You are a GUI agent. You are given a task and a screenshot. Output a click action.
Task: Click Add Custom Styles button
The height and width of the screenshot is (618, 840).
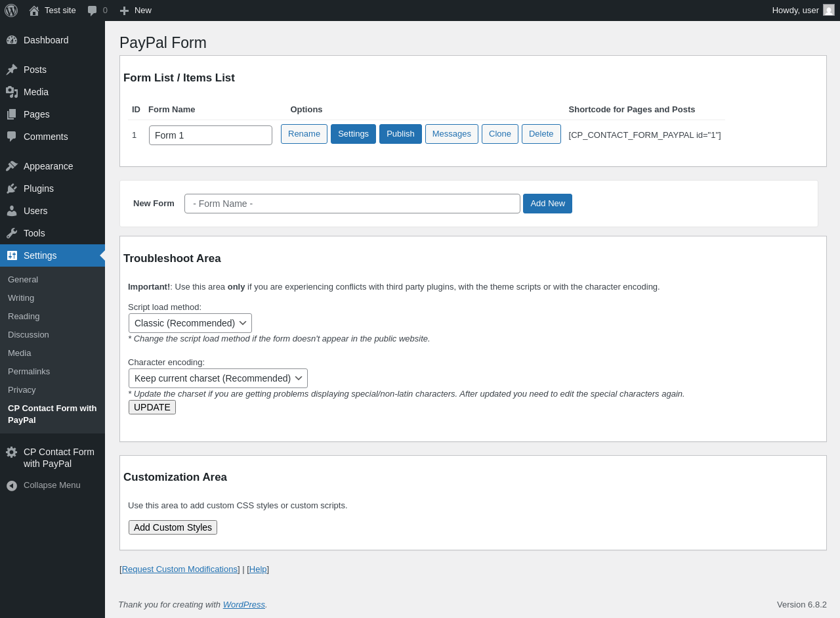click(x=173, y=527)
